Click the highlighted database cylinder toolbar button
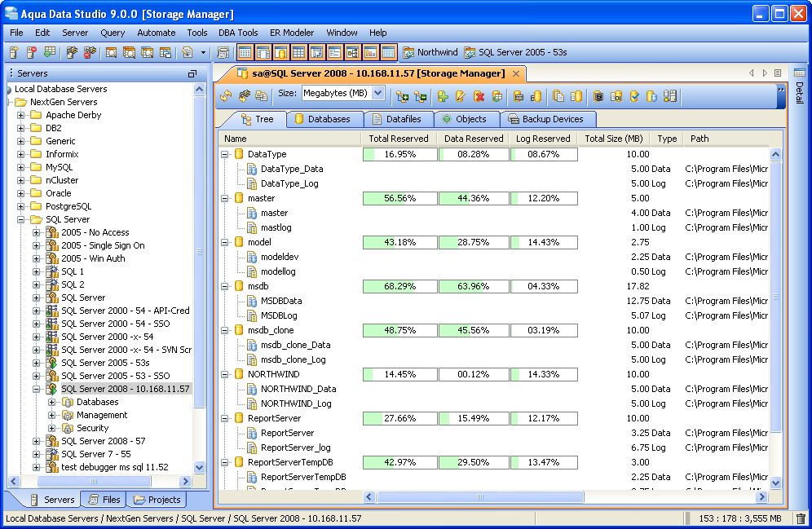This screenshot has height=529, width=812. coord(280,52)
